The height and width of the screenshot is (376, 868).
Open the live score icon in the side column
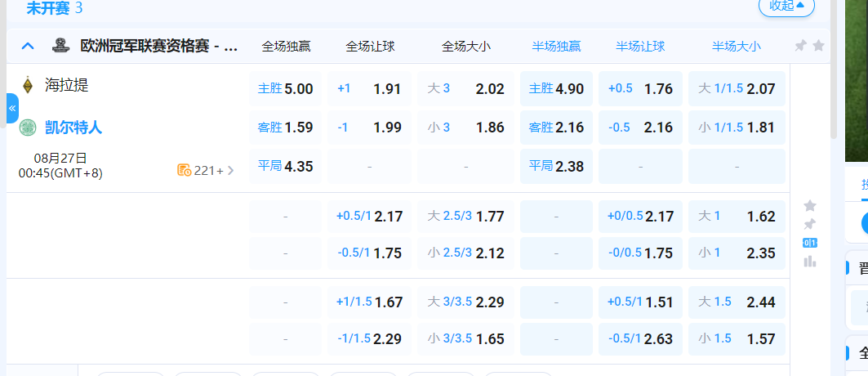coord(810,243)
